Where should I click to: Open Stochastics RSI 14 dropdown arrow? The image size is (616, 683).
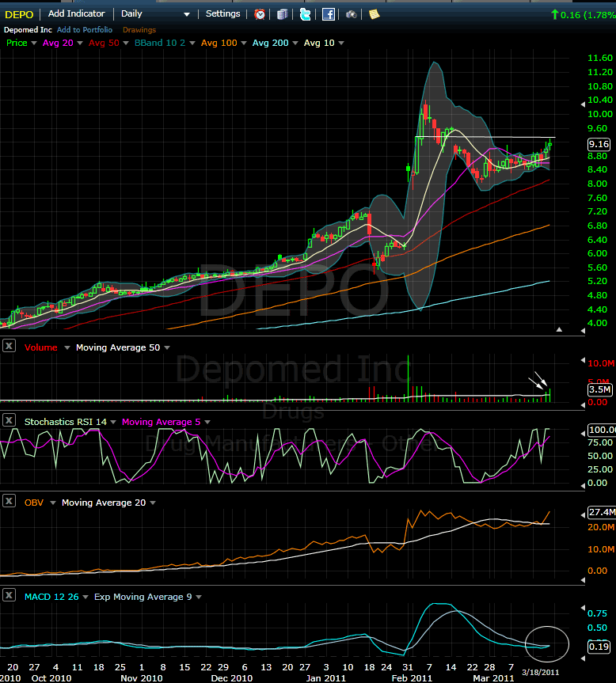(x=113, y=422)
